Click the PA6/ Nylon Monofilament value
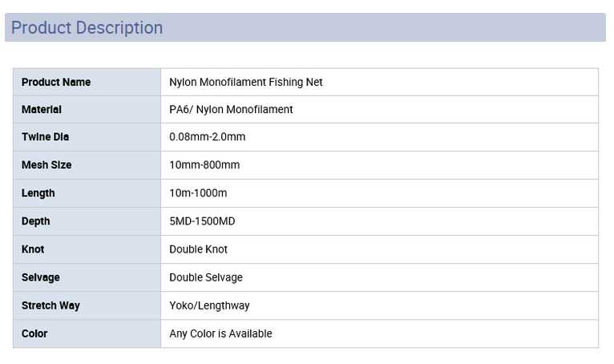The height and width of the screenshot is (364, 614). point(231,109)
